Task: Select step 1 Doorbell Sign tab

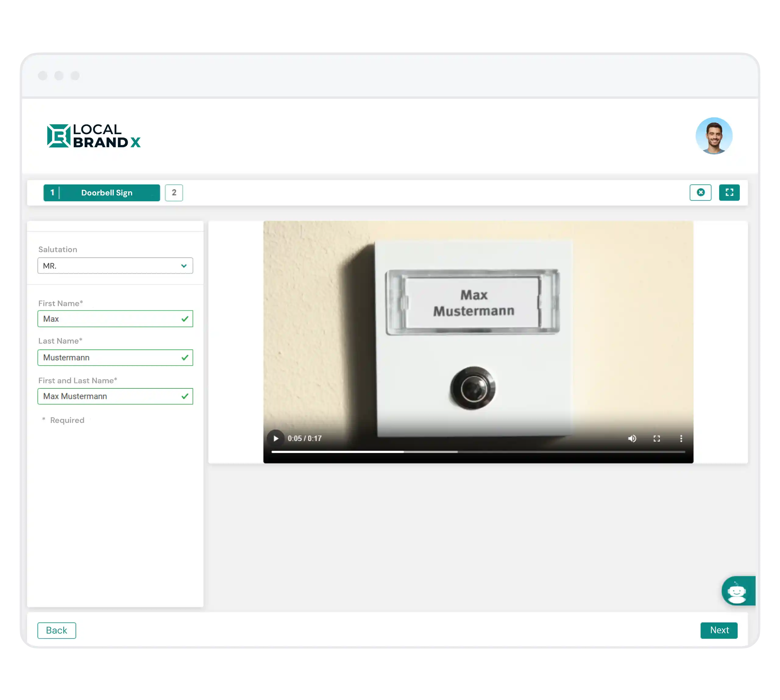Action: point(101,193)
